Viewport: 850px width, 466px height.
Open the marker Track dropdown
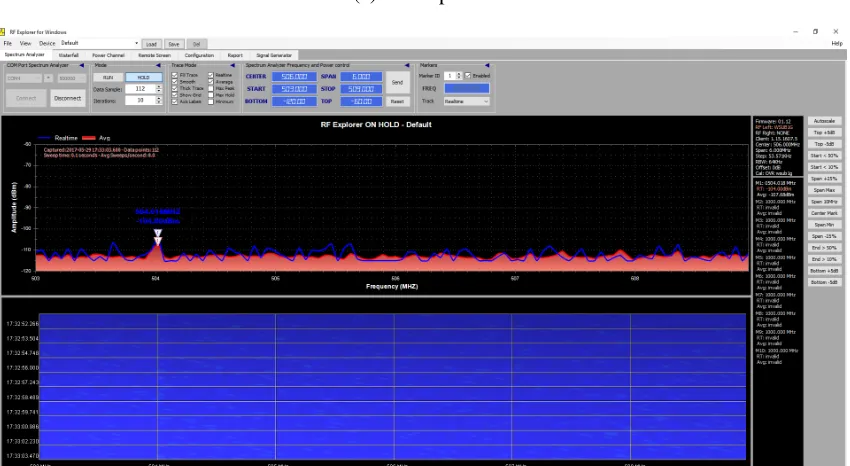click(x=467, y=101)
